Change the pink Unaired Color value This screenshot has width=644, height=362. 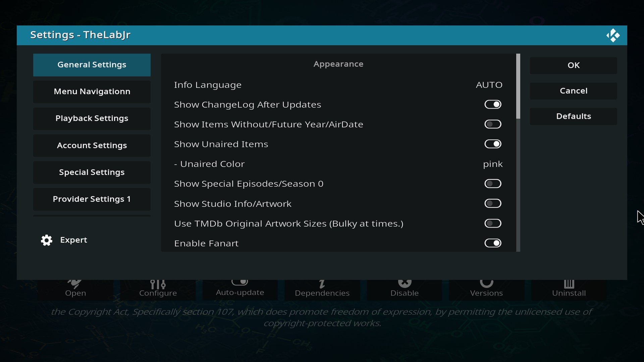pyautogui.click(x=492, y=164)
